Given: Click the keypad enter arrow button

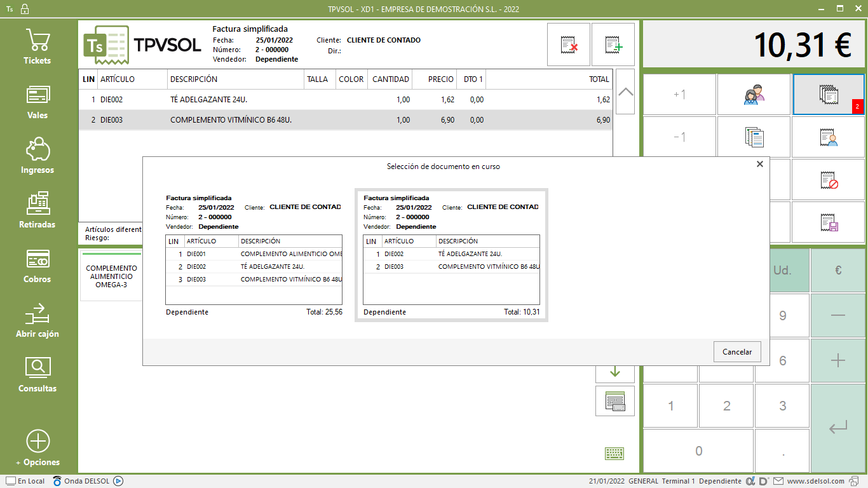Looking at the screenshot, I should [837, 428].
